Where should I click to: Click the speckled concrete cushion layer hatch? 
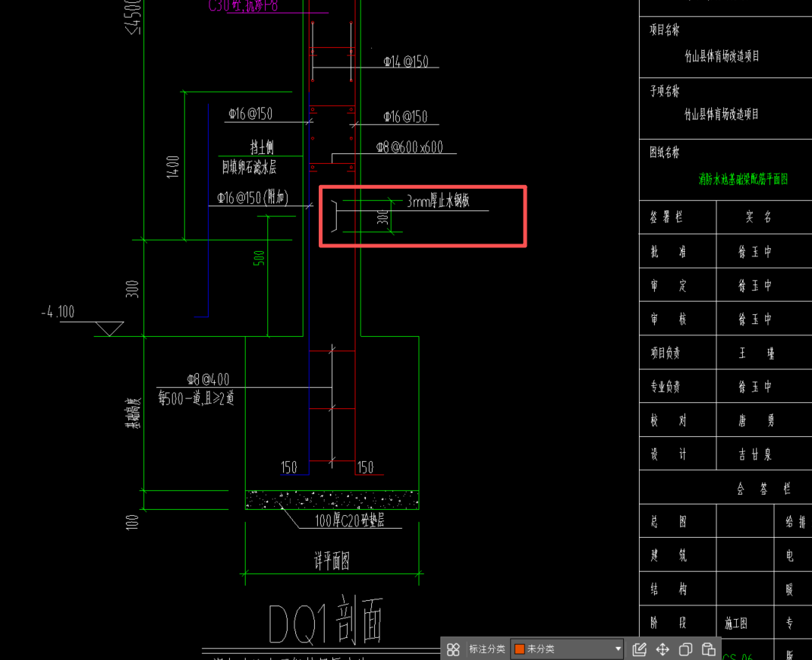click(x=332, y=500)
